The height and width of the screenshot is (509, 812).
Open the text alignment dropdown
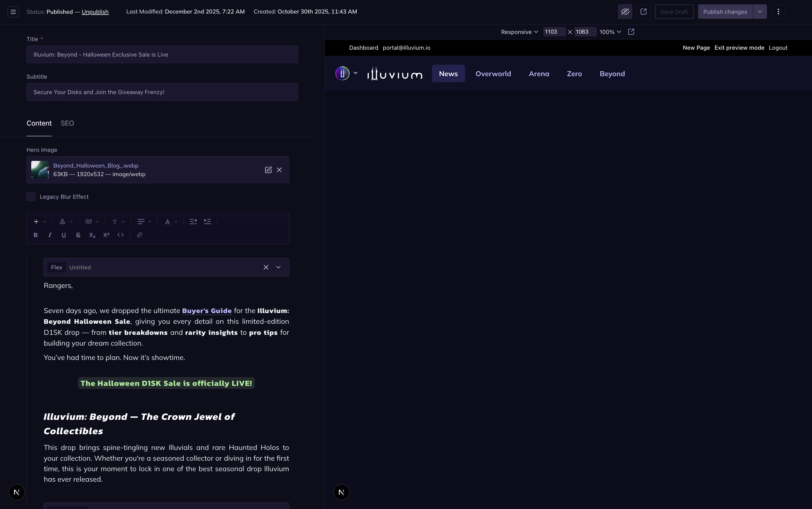pos(144,221)
